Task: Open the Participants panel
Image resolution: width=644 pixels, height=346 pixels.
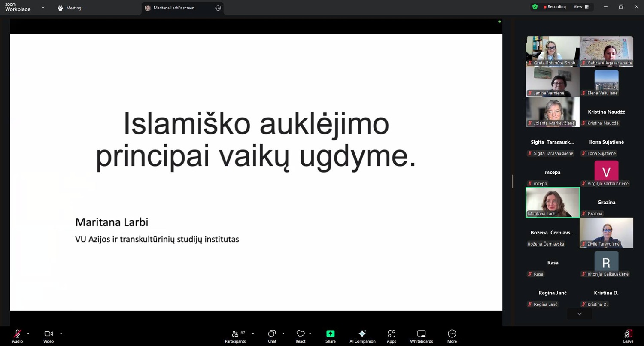Action: click(235, 336)
